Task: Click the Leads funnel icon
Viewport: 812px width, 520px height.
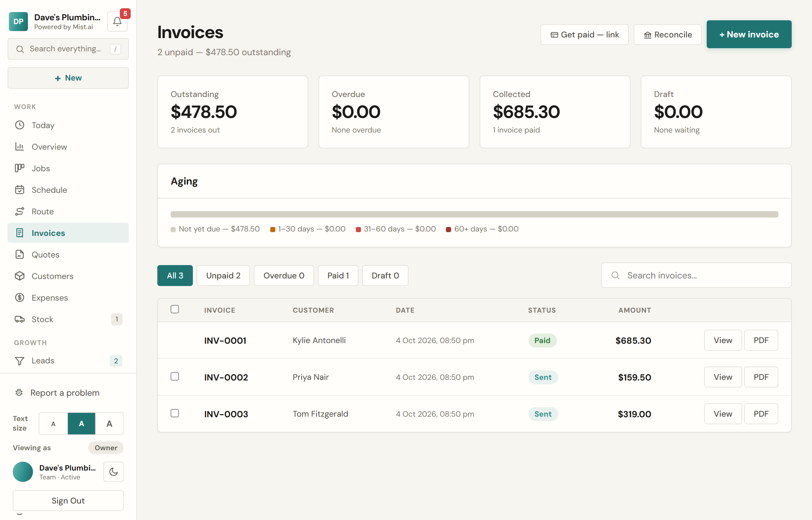Action: coord(20,361)
